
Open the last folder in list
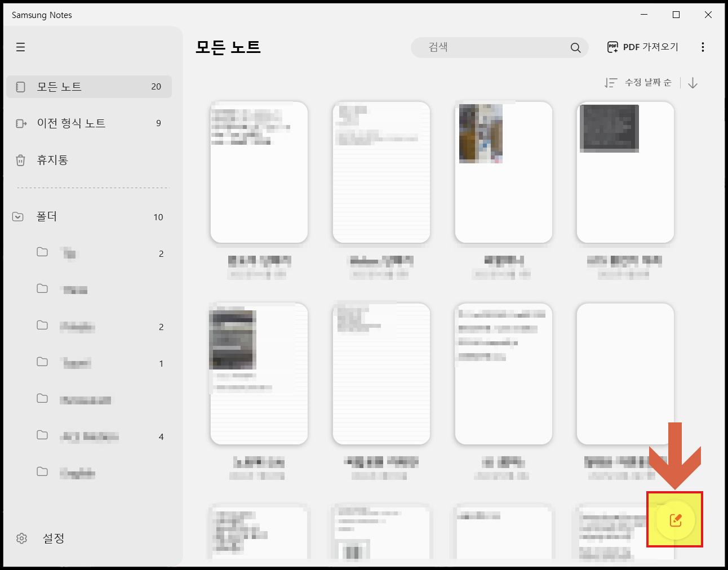tap(101, 473)
